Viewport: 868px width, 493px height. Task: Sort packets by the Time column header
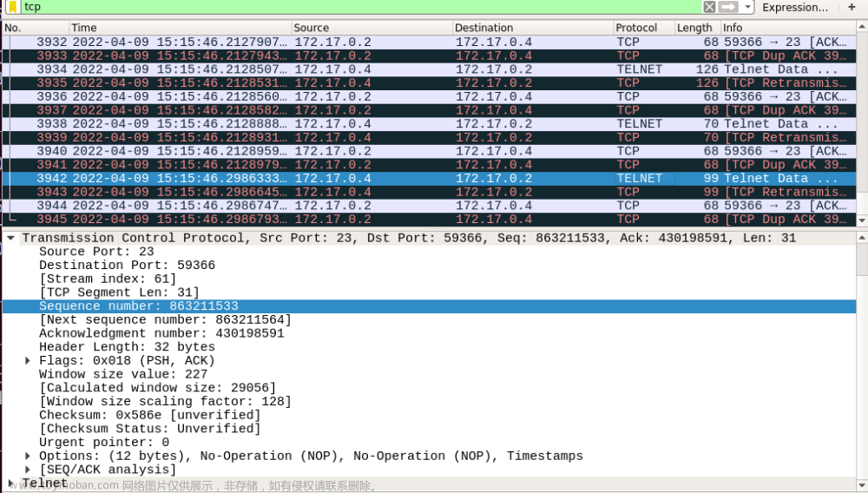(180, 28)
